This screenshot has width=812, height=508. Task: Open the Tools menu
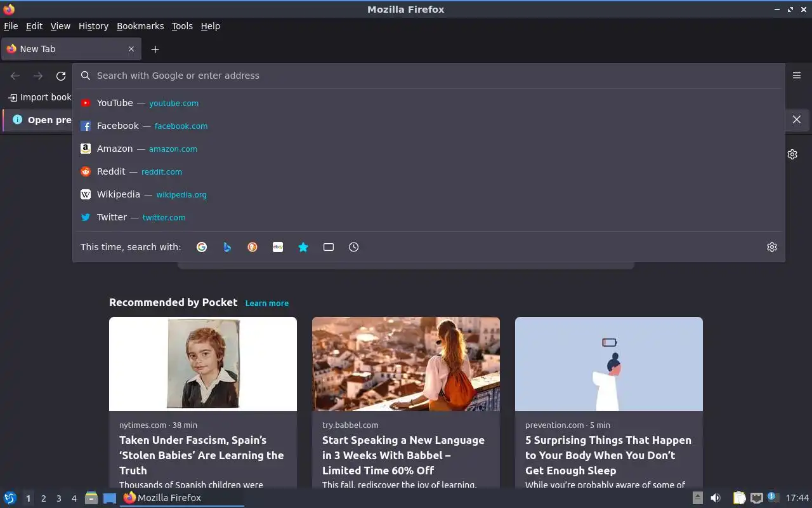tap(182, 26)
